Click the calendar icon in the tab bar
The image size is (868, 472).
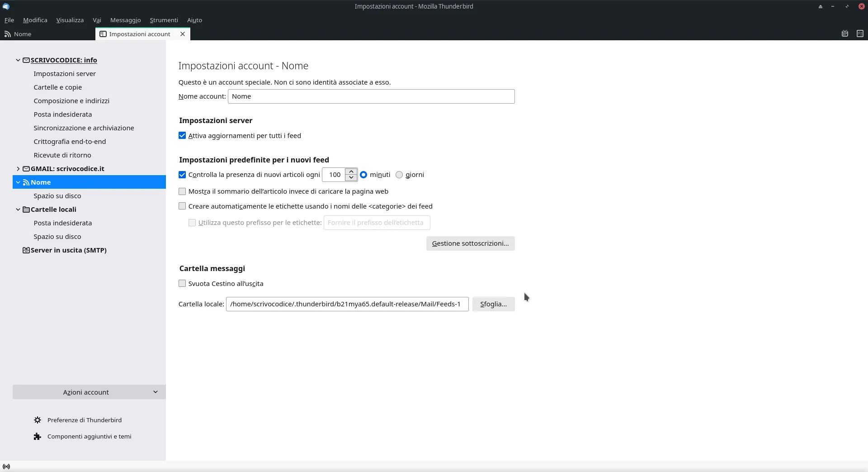844,33
